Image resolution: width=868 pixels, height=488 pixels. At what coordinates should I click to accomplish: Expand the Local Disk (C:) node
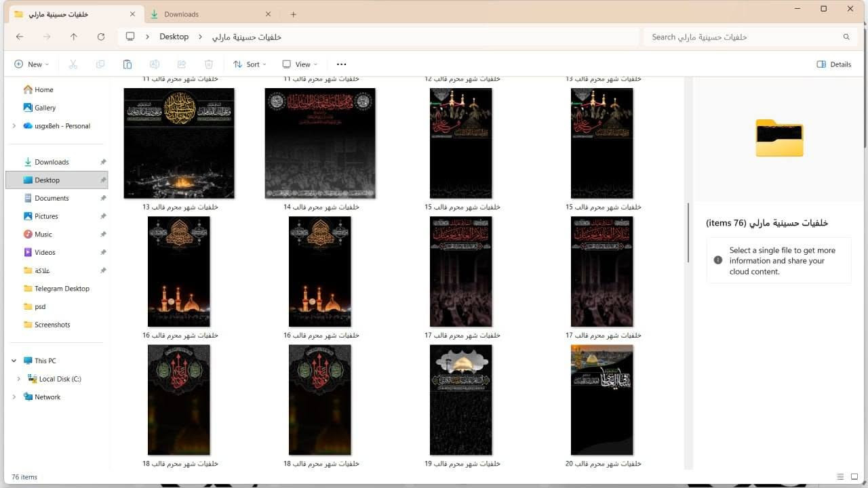18,379
